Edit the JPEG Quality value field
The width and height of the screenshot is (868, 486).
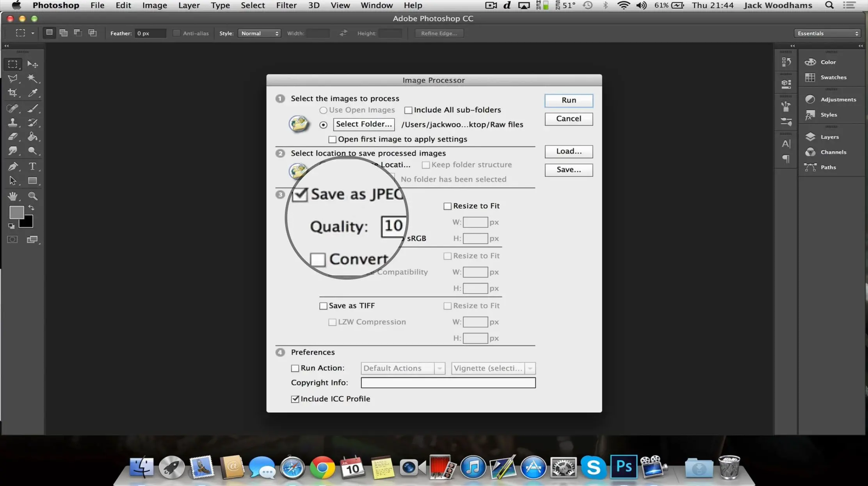pyautogui.click(x=393, y=225)
